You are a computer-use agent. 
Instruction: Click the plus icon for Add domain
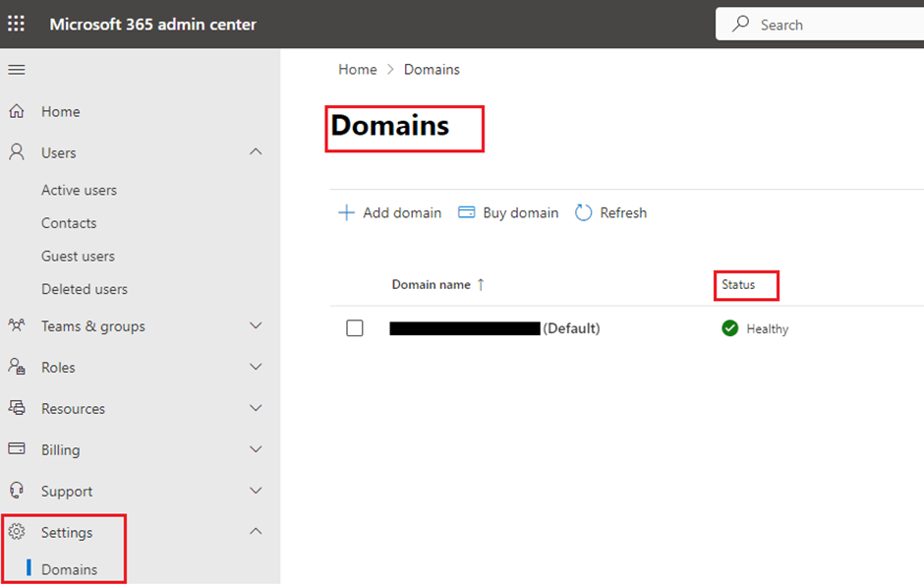click(346, 212)
